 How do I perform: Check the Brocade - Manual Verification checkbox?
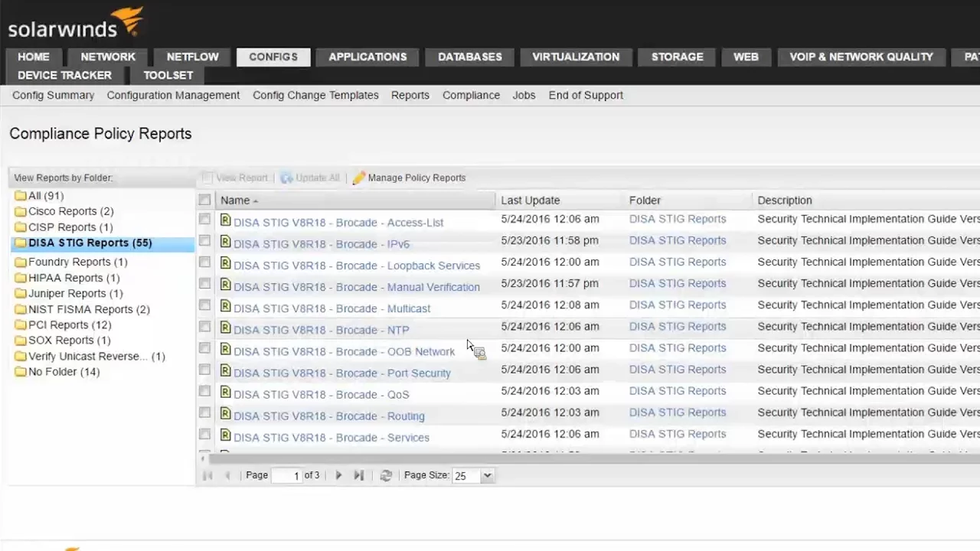[x=204, y=283]
